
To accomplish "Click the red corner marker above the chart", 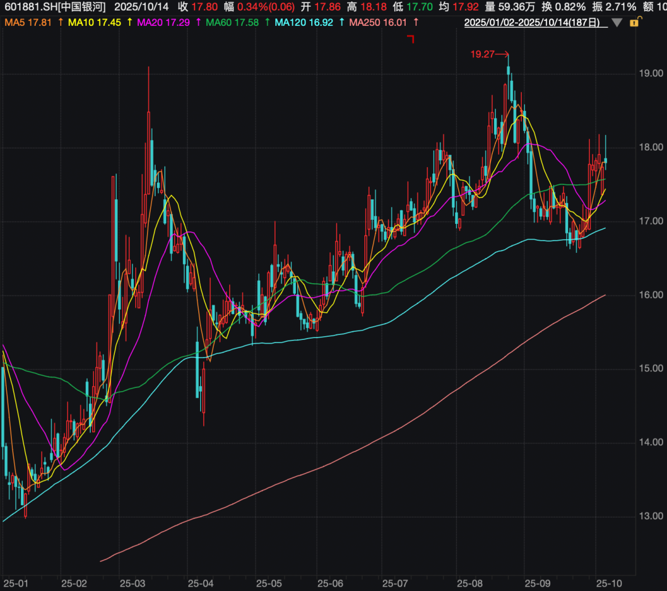I will coord(411,39).
